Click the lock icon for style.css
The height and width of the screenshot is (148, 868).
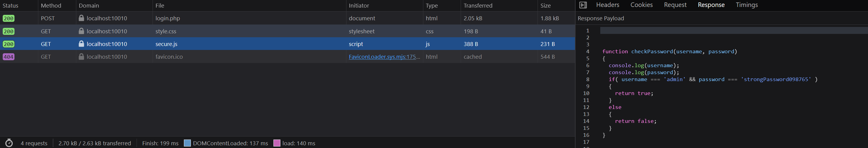click(x=81, y=31)
